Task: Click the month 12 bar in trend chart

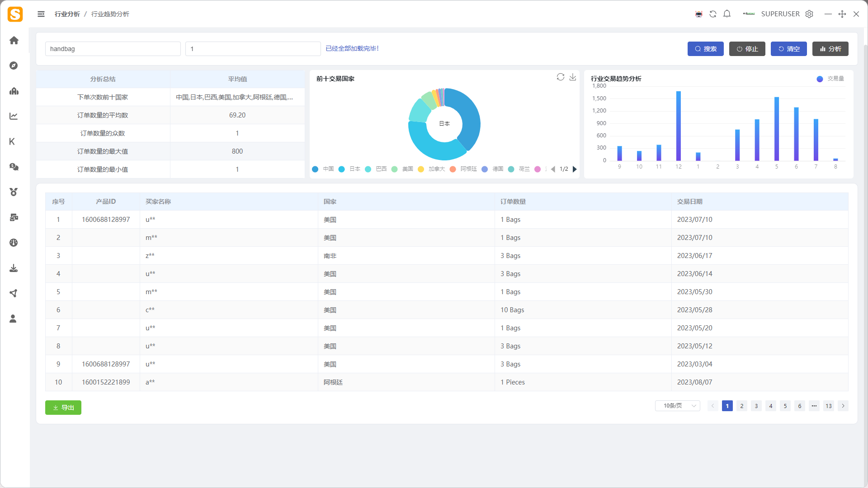Action: [x=679, y=126]
